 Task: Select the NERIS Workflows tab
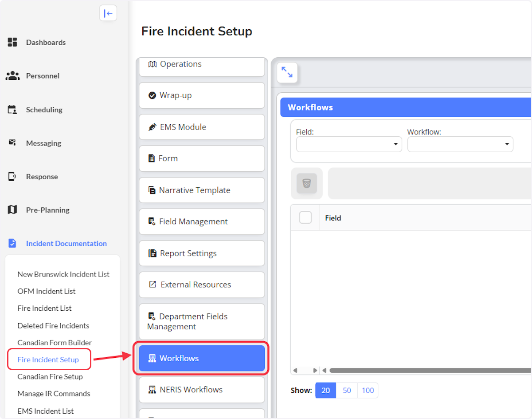click(x=202, y=390)
